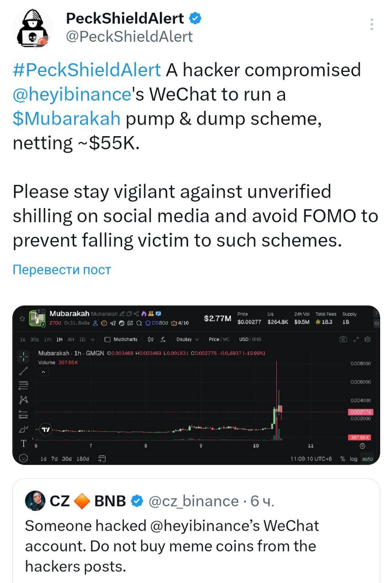This screenshot has width=392, height=583.
Task: Select the trend line drawing tool
Action: [x=24, y=370]
